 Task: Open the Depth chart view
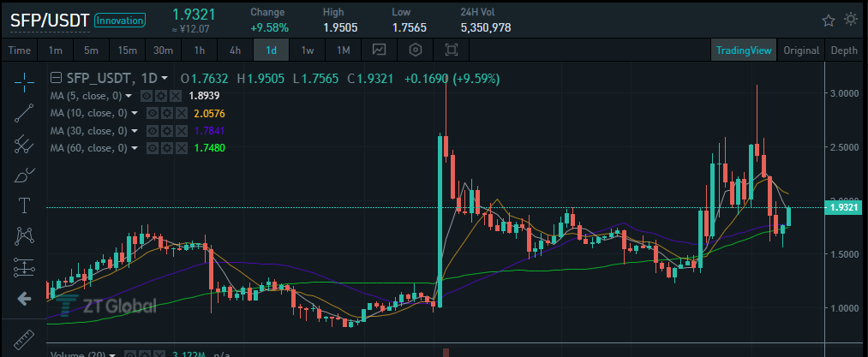pyautogui.click(x=844, y=51)
